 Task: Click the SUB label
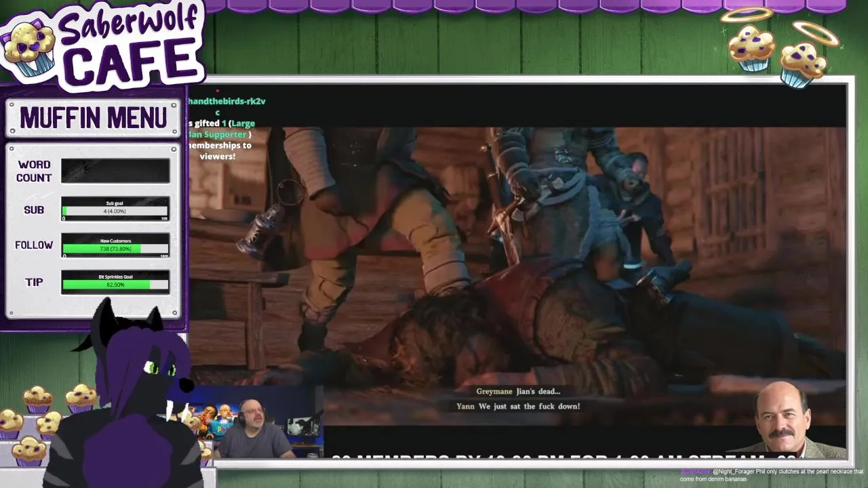coord(34,210)
